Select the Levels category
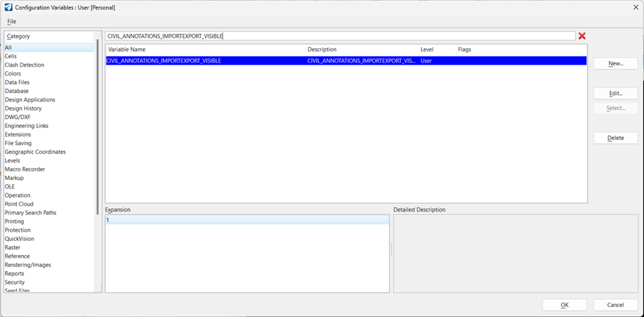The width and height of the screenshot is (644, 317). coord(12,160)
